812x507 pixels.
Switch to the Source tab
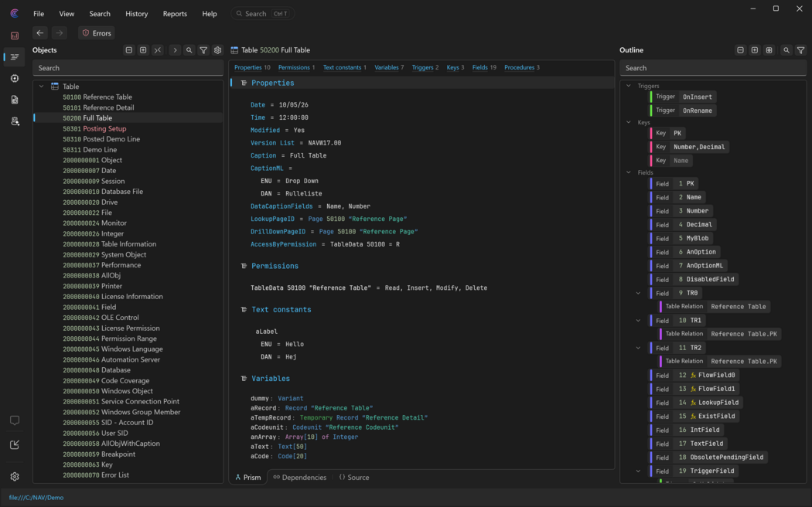[x=354, y=478]
